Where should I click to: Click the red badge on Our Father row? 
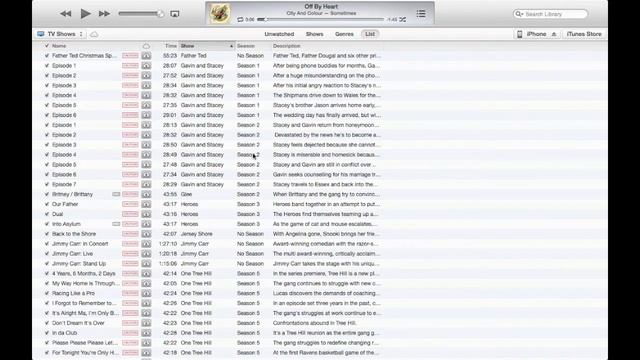tap(130, 204)
